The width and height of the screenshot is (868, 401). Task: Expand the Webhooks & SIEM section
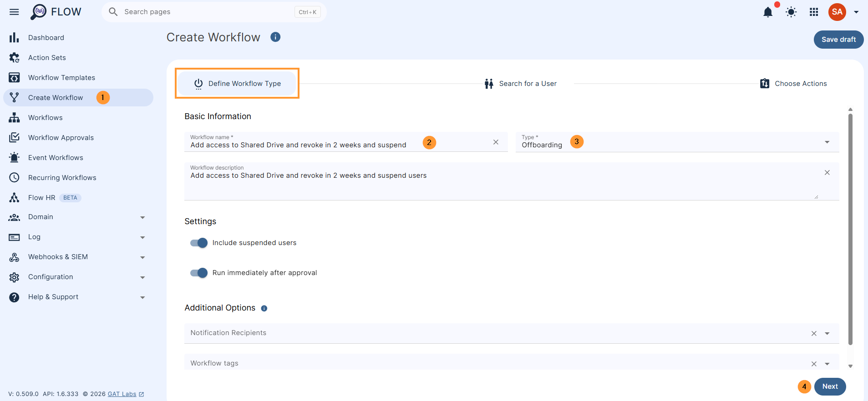pos(142,258)
